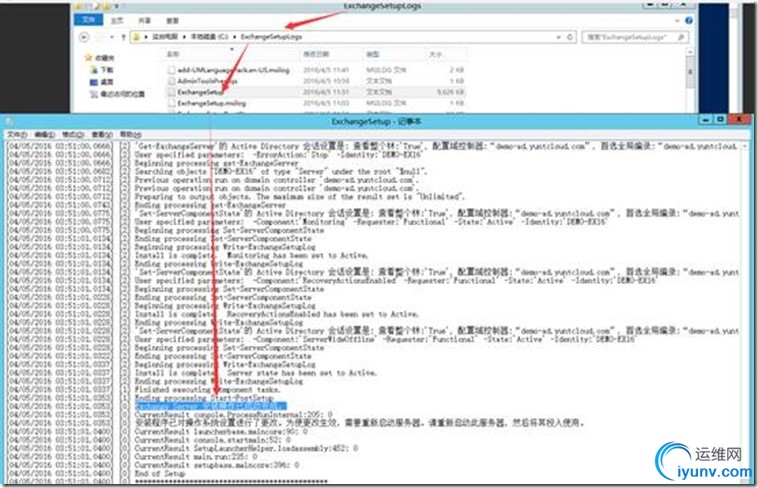This screenshot has height=488, width=758.
Task: Select the ExchangeSetup.msilog file name
Action: (x=212, y=103)
